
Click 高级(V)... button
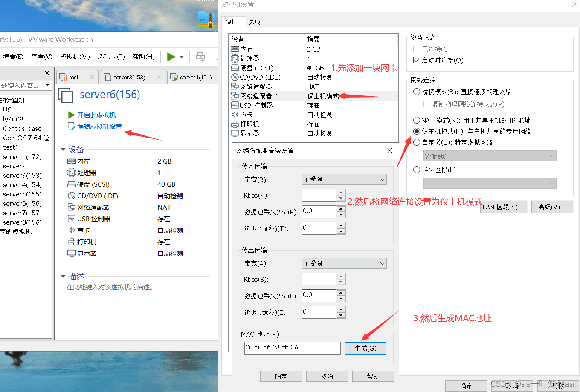pyautogui.click(x=552, y=207)
